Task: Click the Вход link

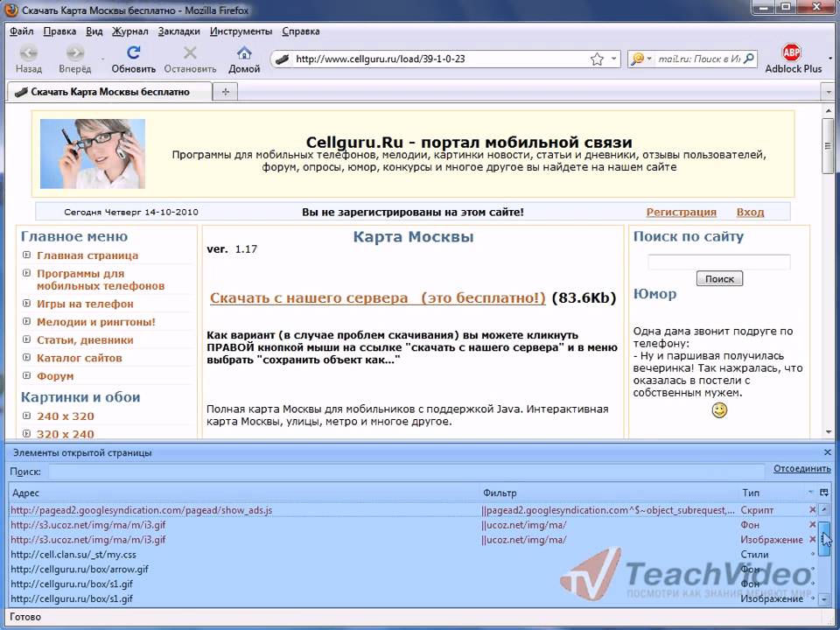Action: click(750, 212)
